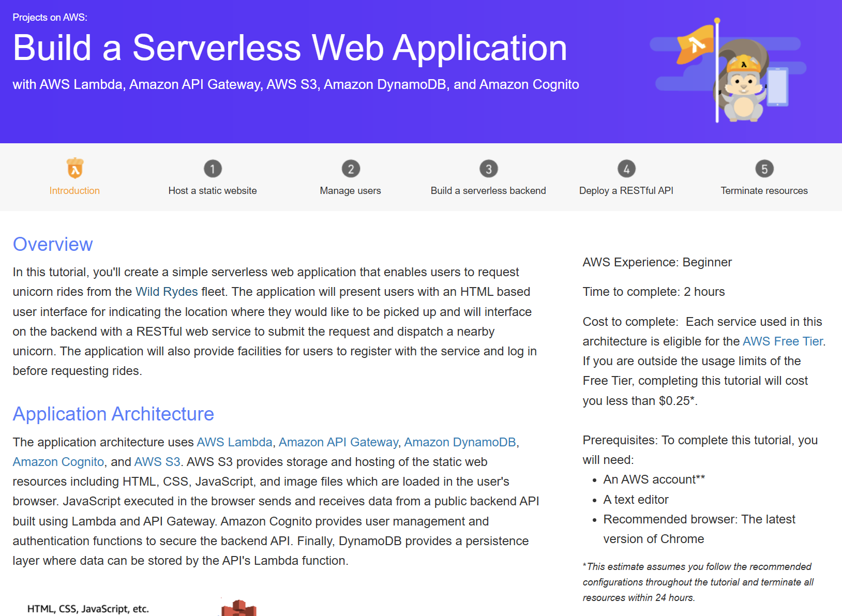Viewport: 842px width, 616px height.
Task: Click the step 1 circle icon
Action: point(213,169)
